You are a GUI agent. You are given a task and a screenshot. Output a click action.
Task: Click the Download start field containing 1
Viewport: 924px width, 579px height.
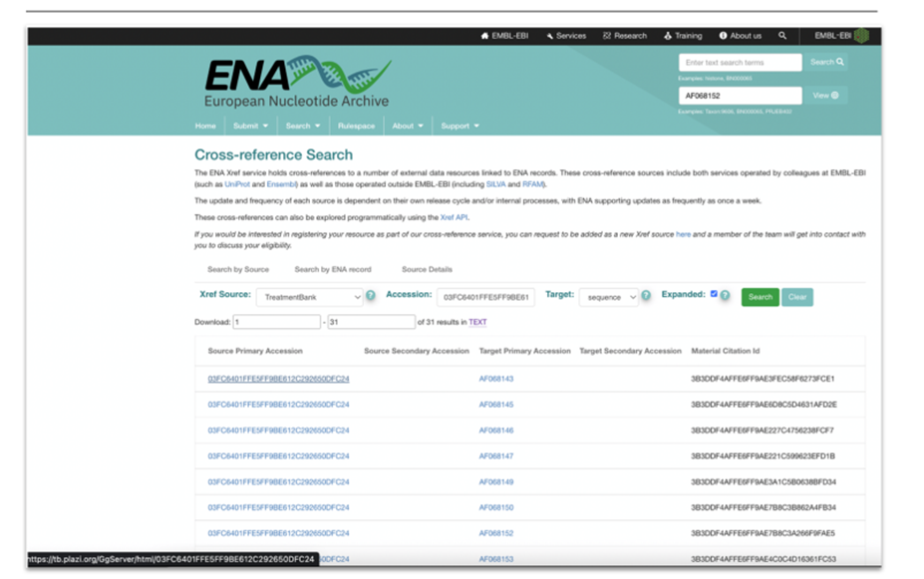tap(277, 322)
